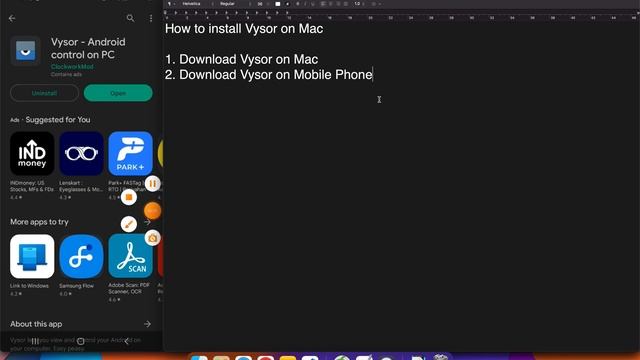Pause the screen recording overlay
640x360 pixels.
pyautogui.click(x=153, y=184)
